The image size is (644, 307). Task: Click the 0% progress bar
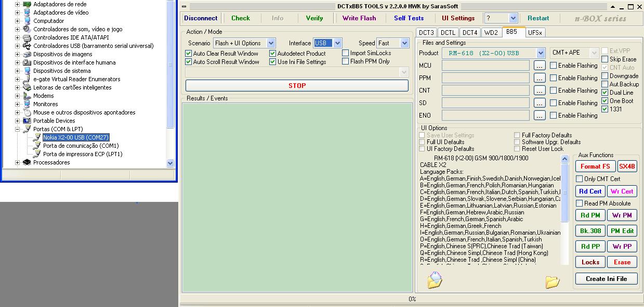[412, 299]
